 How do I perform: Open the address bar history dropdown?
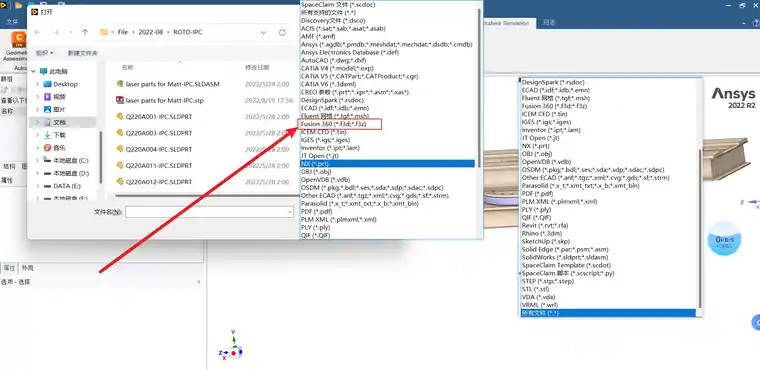pyautogui.click(x=264, y=32)
